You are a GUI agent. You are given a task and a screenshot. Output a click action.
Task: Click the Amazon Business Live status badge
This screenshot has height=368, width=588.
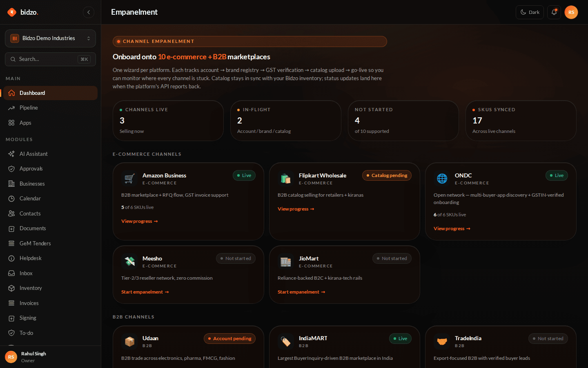[x=244, y=175]
